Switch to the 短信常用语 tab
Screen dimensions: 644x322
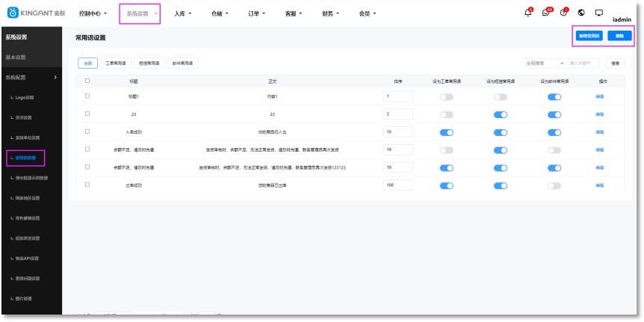click(x=149, y=64)
